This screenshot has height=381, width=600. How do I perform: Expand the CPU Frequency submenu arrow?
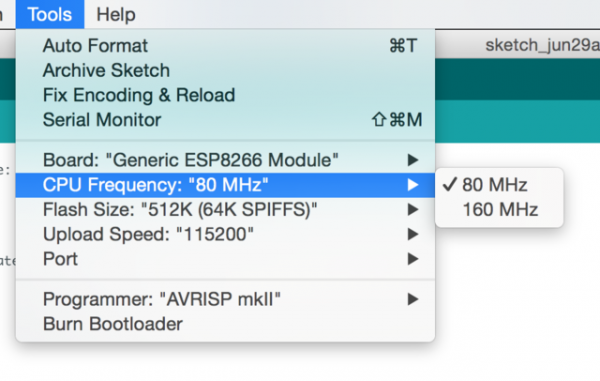point(412,185)
